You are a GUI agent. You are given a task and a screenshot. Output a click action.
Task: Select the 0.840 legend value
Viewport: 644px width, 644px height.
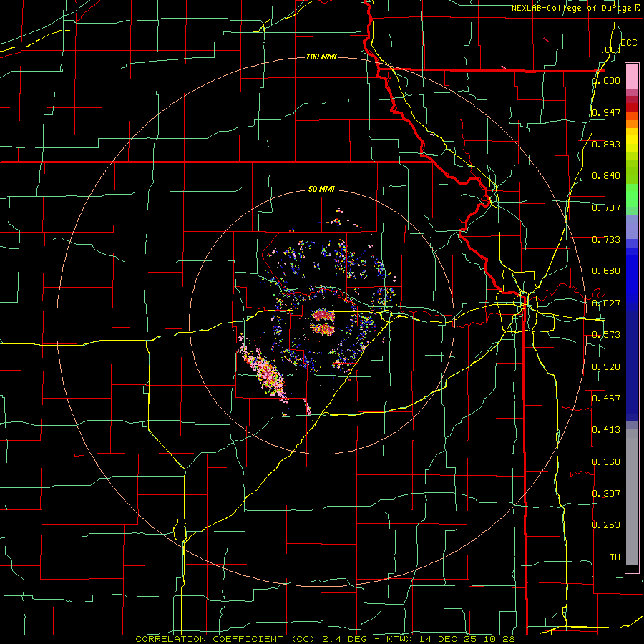coord(606,176)
